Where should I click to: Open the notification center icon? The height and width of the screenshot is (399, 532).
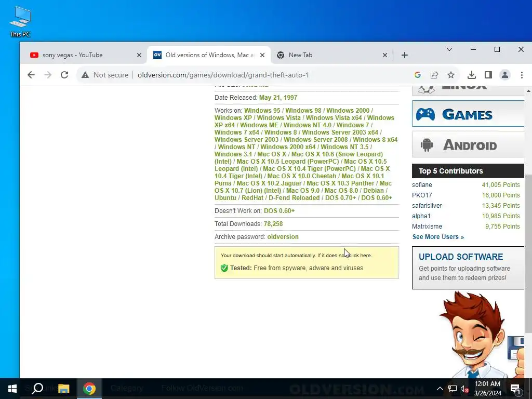pyautogui.click(x=515, y=389)
